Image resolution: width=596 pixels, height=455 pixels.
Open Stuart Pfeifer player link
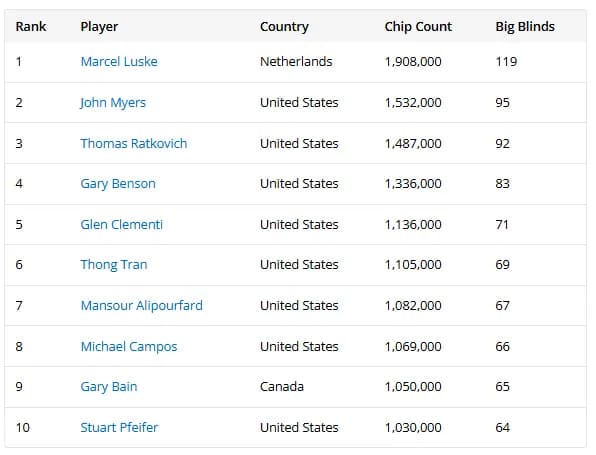pos(119,427)
